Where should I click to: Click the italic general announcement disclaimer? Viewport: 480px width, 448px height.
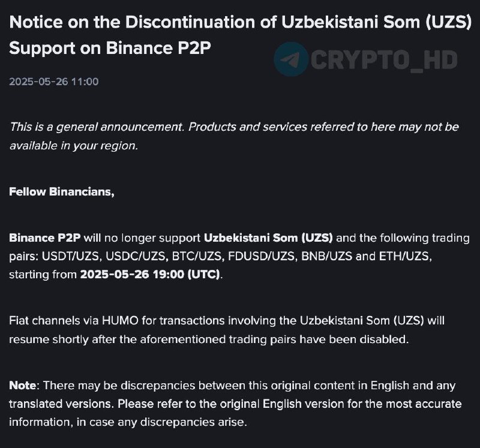(x=234, y=136)
